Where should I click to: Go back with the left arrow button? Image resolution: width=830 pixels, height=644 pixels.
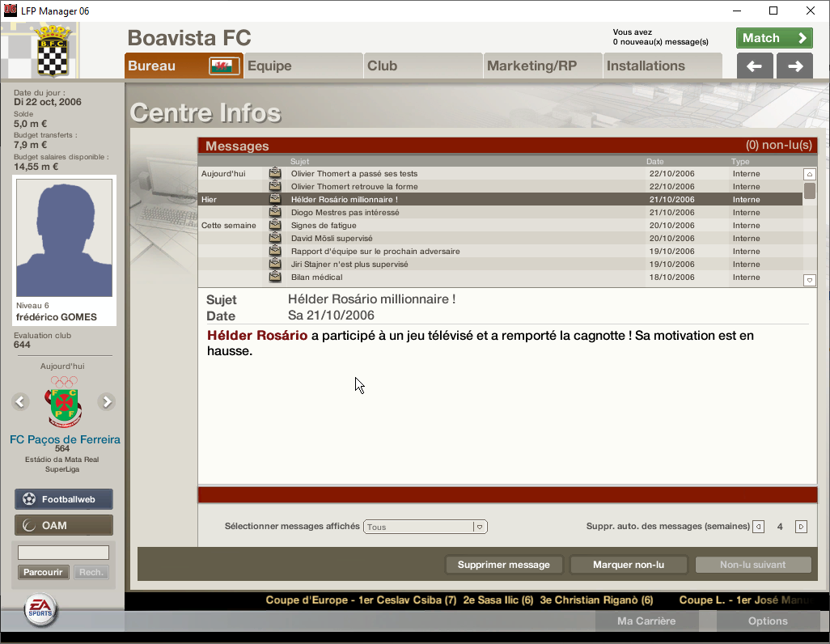coord(754,66)
